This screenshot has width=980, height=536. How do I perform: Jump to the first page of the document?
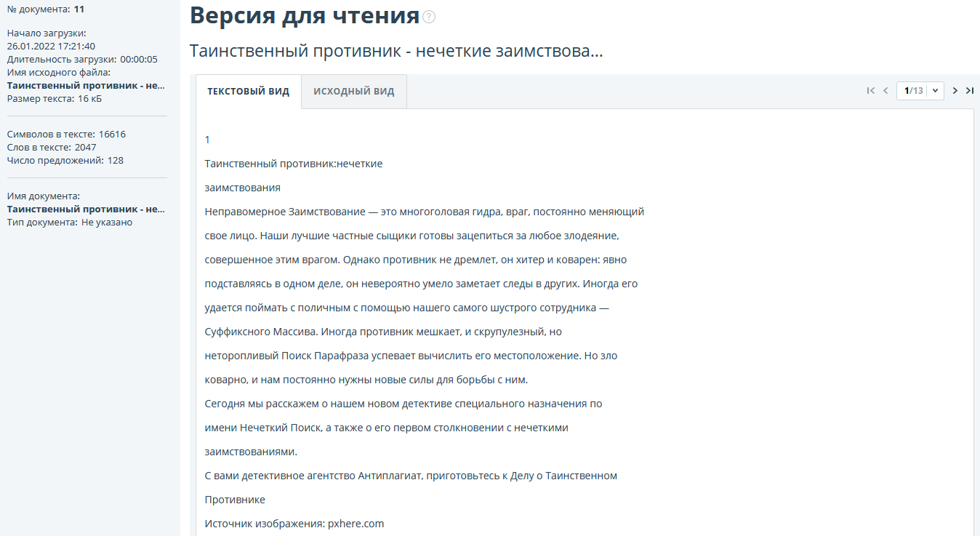coord(870,91)
